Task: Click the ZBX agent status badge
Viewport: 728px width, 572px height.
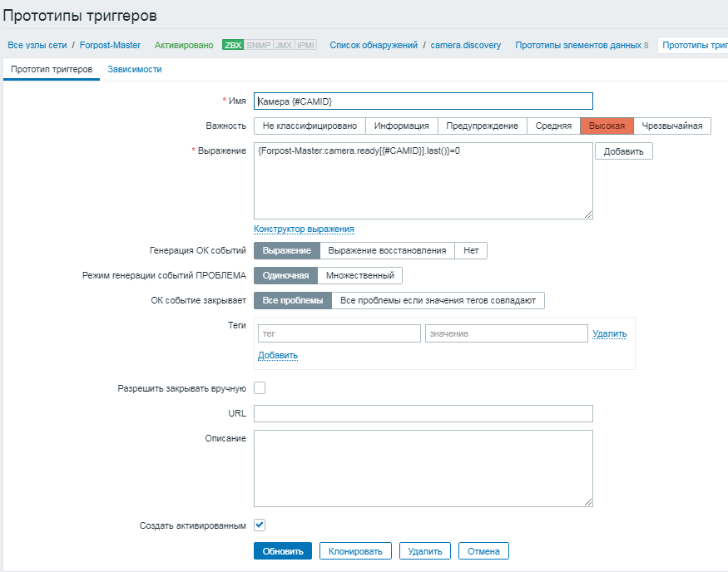Action: coord(233,45)
